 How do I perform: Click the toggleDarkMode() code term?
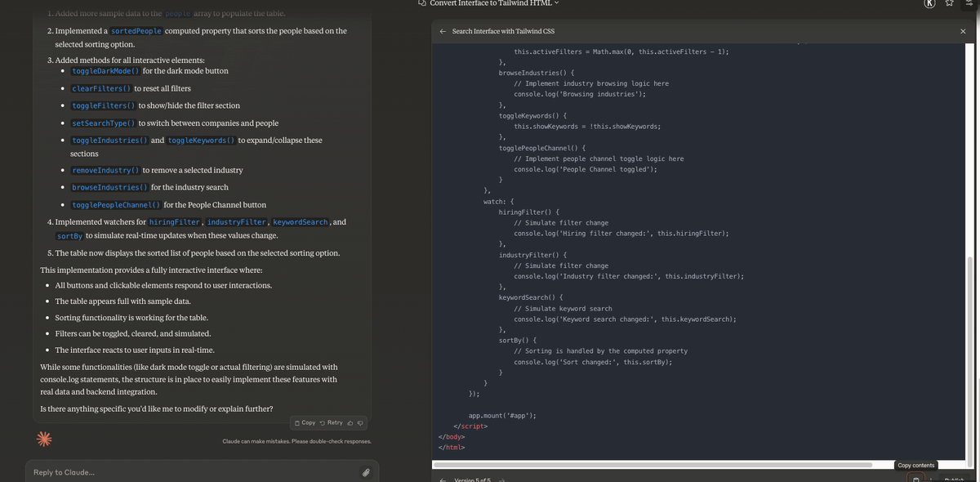pyautogui.click(x=105, y=71)
